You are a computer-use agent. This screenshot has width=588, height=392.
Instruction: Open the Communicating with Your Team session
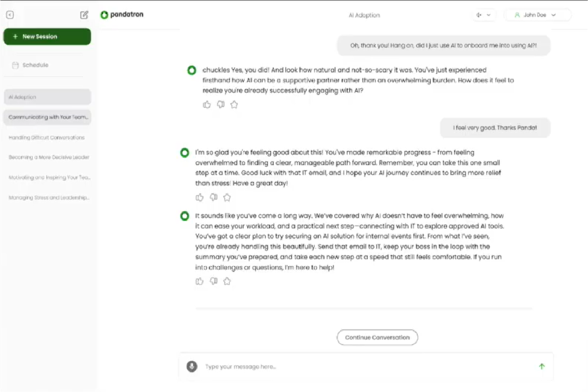tap(47, 117)
